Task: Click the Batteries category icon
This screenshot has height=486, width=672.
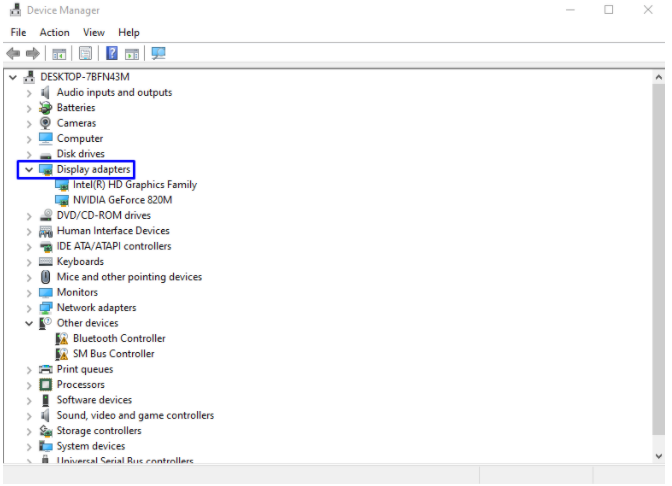Action: click(45, 108)
